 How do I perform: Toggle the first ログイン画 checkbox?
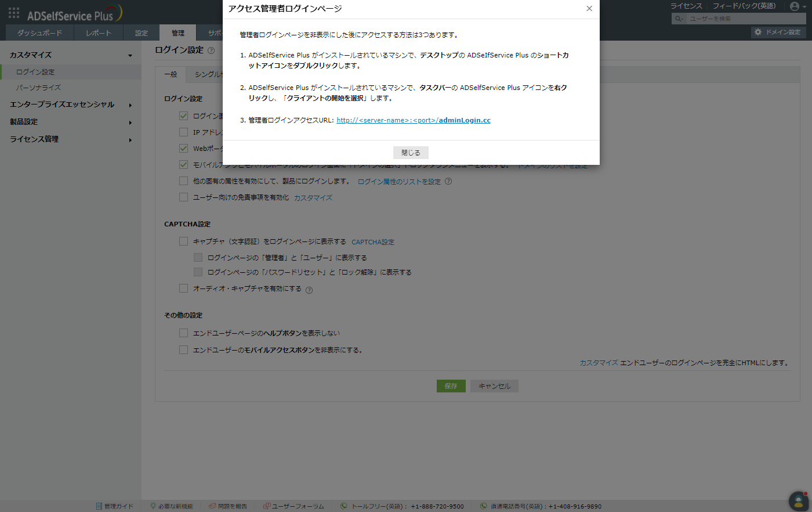tap(183, 116)
